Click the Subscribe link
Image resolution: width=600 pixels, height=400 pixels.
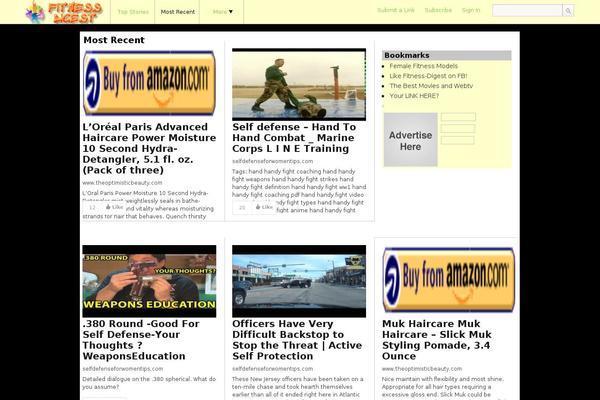coord(438,10)
